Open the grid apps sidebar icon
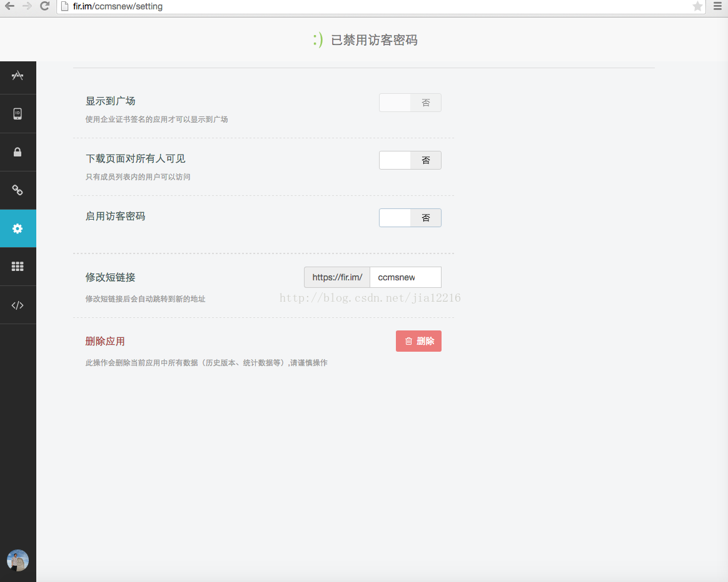Image resolution: width=728 pixels, height=582 pixels. [x=18, y=267]
